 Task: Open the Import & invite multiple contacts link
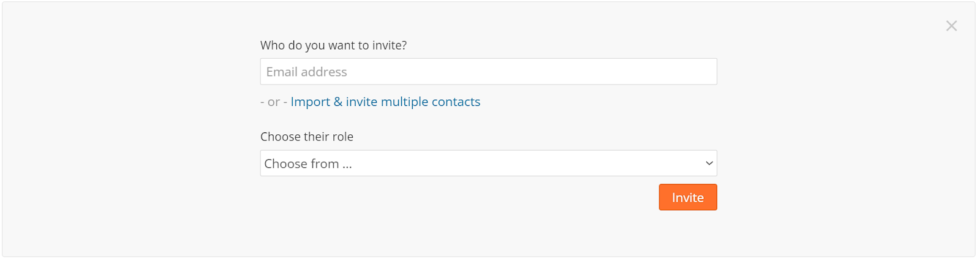(x=385, y=102)
